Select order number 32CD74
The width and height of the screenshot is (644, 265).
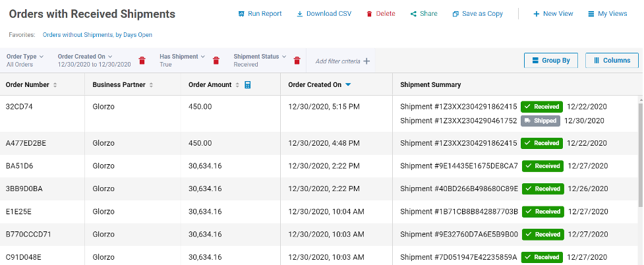pyautogui.click(x=19, y=107)
